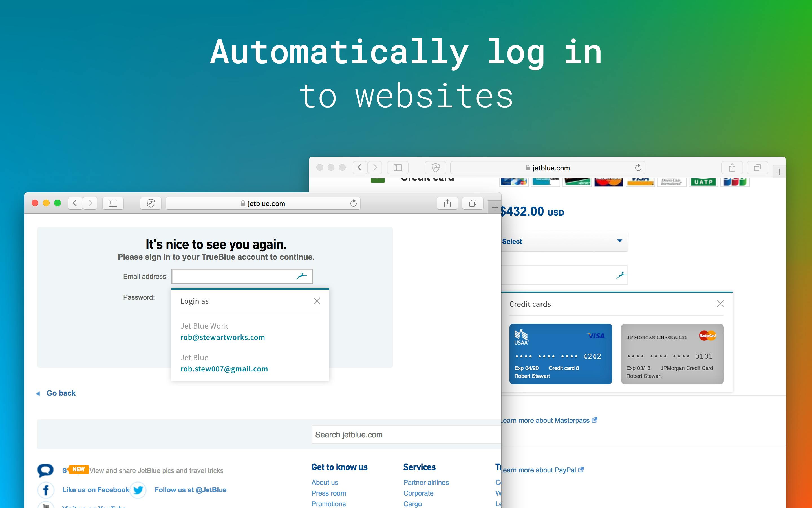Click the card number field in rear window
Viewport: 812px width, 508px height.
pos(564,275)
